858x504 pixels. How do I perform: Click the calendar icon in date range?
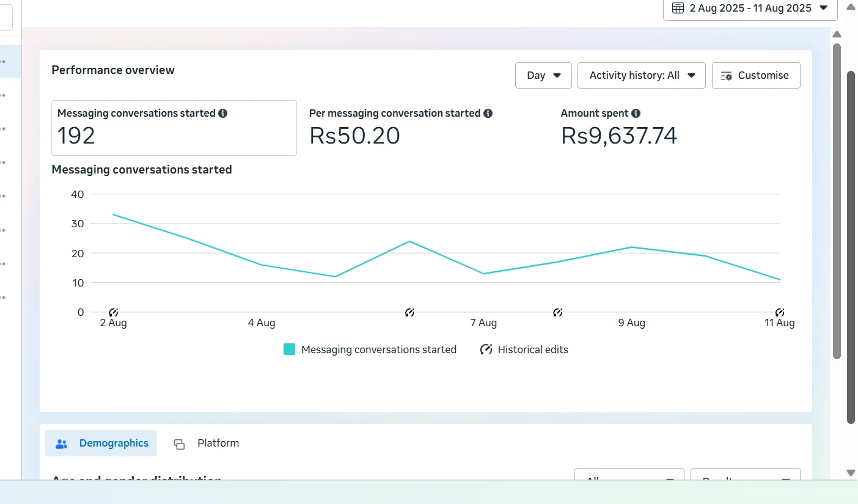(678, 8)
